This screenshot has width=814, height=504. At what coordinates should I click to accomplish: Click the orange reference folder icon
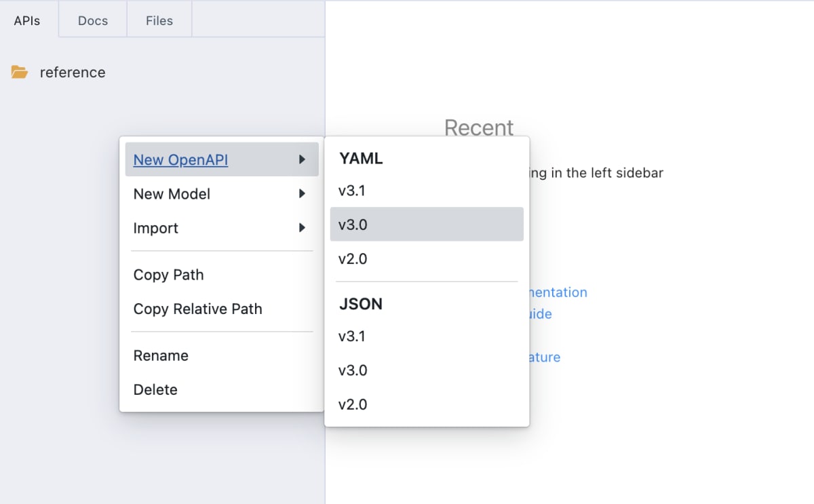click(20, 72)
